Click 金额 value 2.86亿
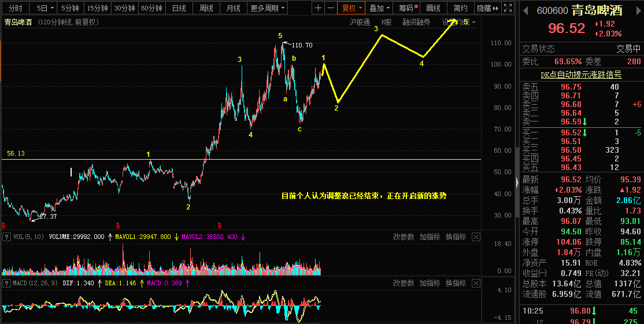The height and width of the screenshot is (324, 644). [628, 200]
